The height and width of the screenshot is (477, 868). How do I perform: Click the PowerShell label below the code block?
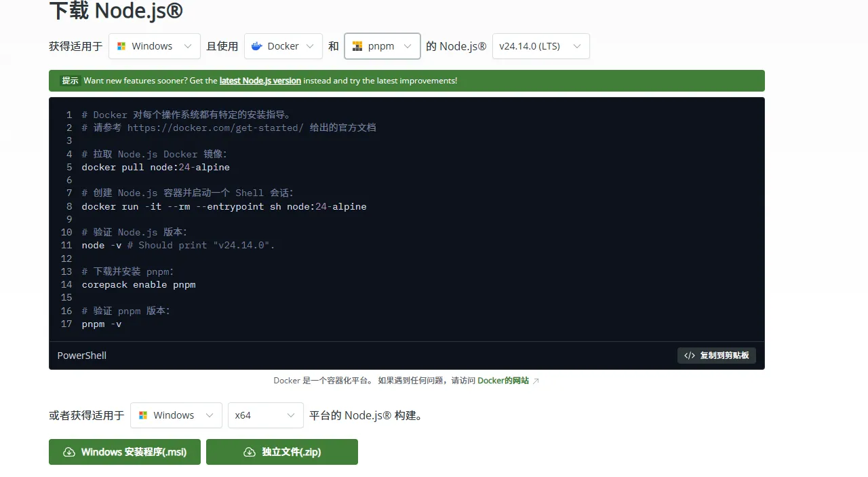[81, 355]
